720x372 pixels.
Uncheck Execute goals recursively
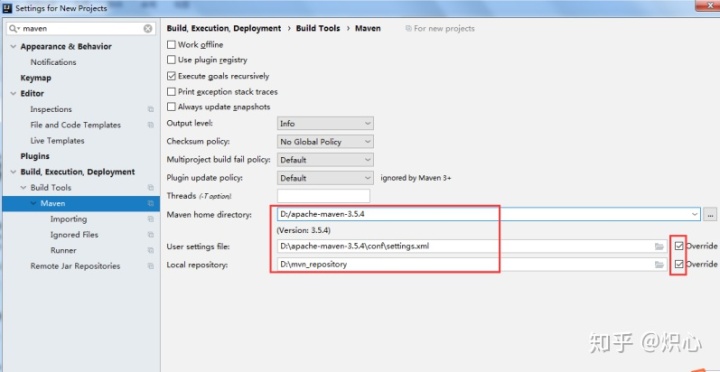click(x=171, y=76)
